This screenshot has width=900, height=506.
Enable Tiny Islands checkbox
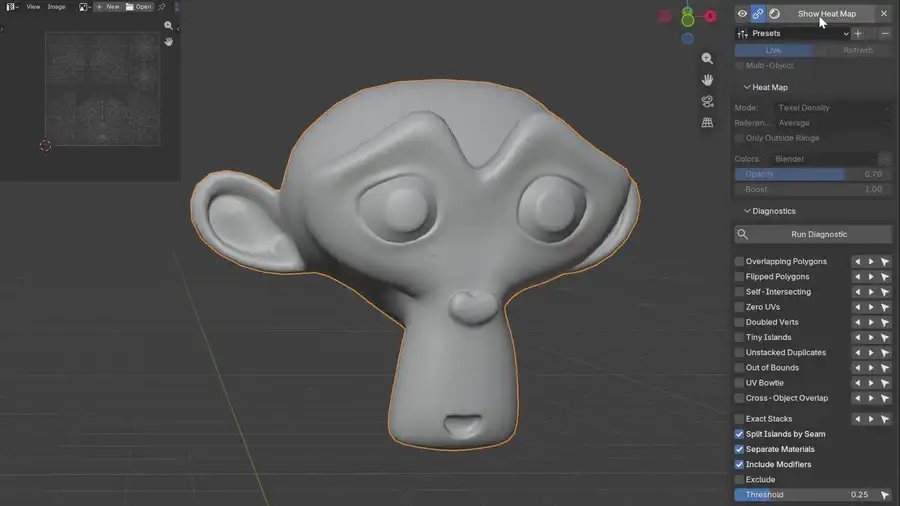click(739, 337)
